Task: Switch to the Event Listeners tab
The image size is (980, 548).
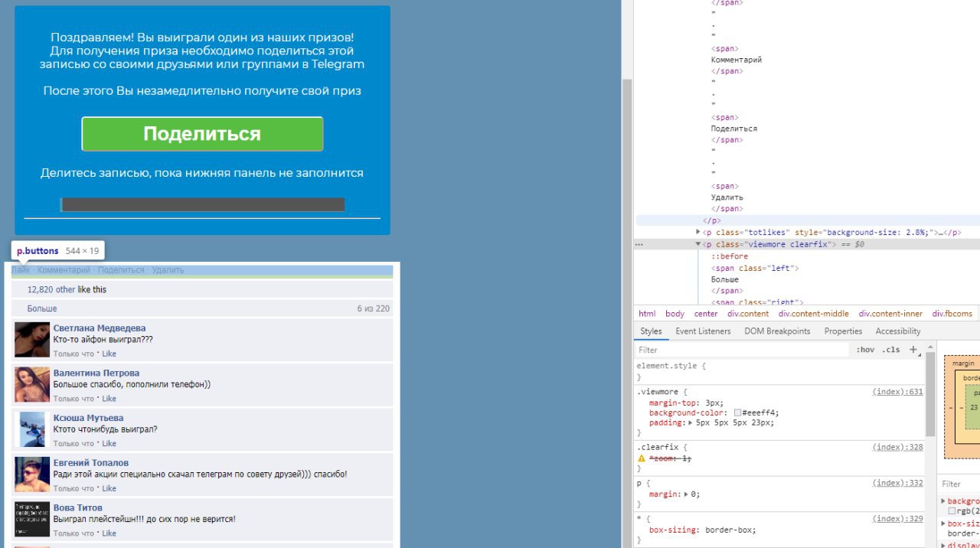Action: tap(703, 331)
